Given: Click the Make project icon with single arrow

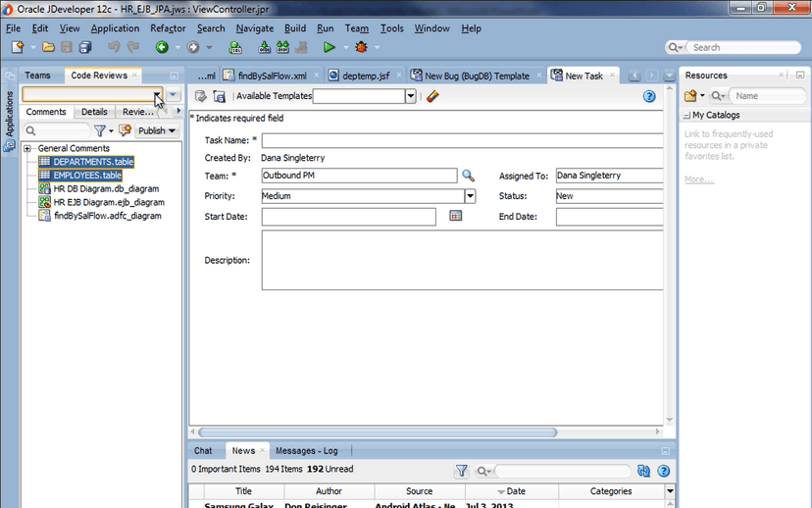Looking at the screenshot, I should [264, 47].
